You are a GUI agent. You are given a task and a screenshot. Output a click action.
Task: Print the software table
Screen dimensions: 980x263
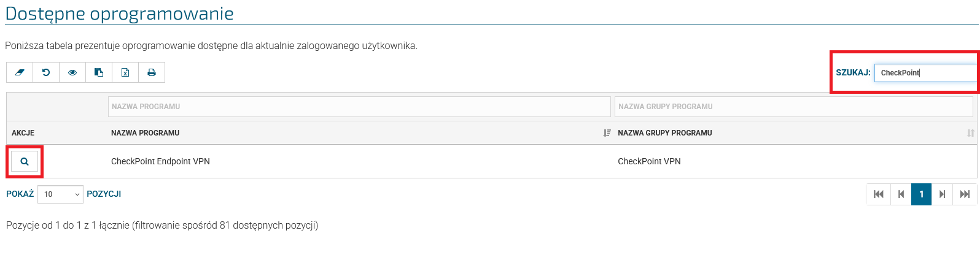(152, 72)
